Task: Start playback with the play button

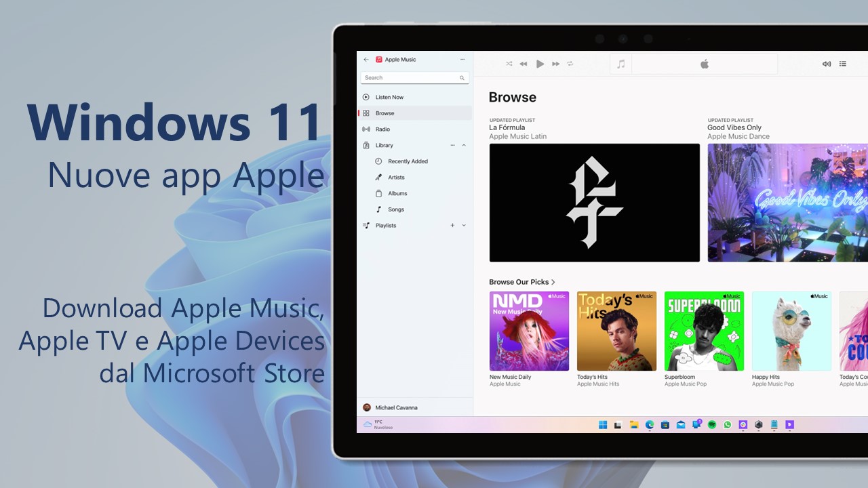Action: coord(540,64)
